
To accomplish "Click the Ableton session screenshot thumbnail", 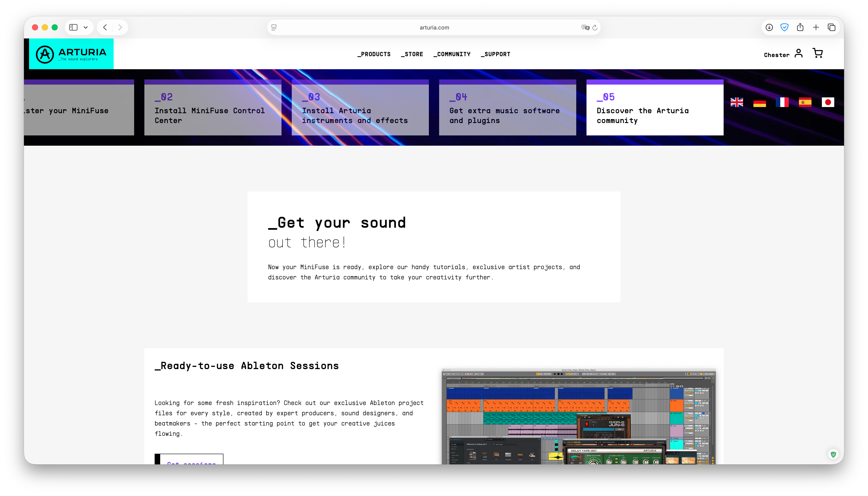I will click(x=578, y=416).
